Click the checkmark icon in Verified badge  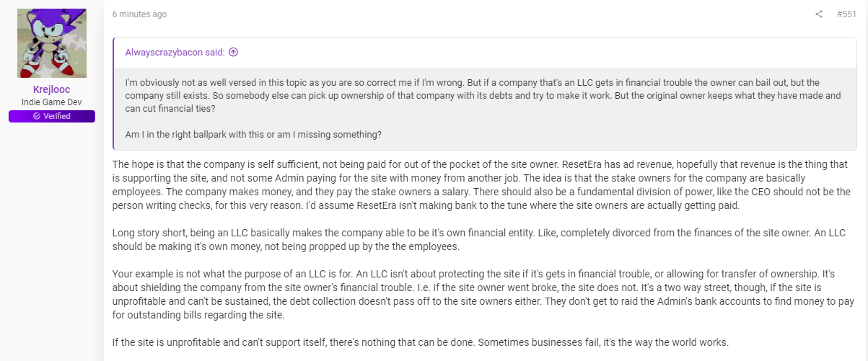coord(37,116)
